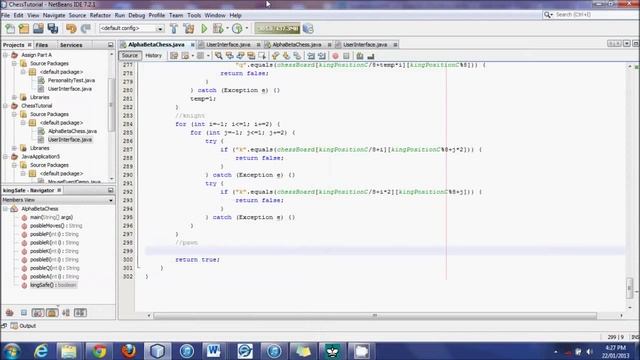Click the Comment lines editor icon
Image resolution: width=640 pixels, height=360 pixels.
point(360,56)
